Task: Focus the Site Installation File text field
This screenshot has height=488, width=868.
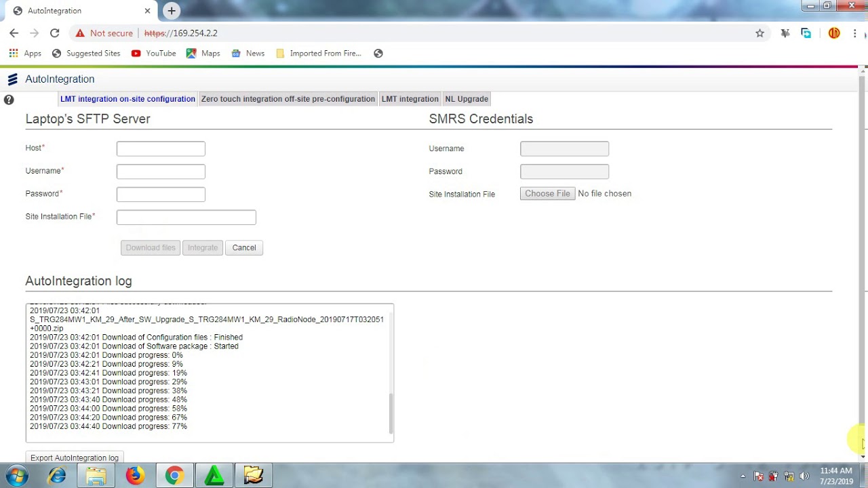Action: pyautogui.click(x=186, y=217)
